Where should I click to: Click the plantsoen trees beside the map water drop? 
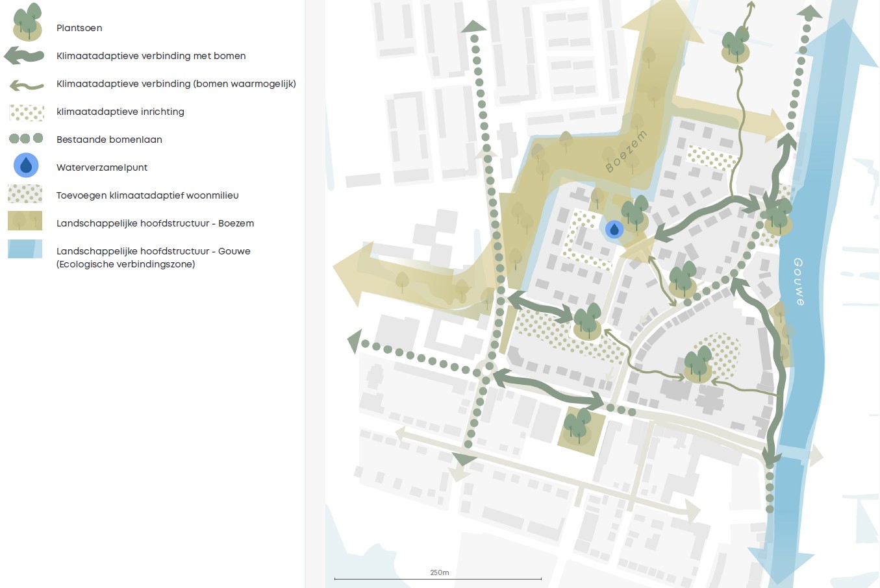click(x=635, y=214)
